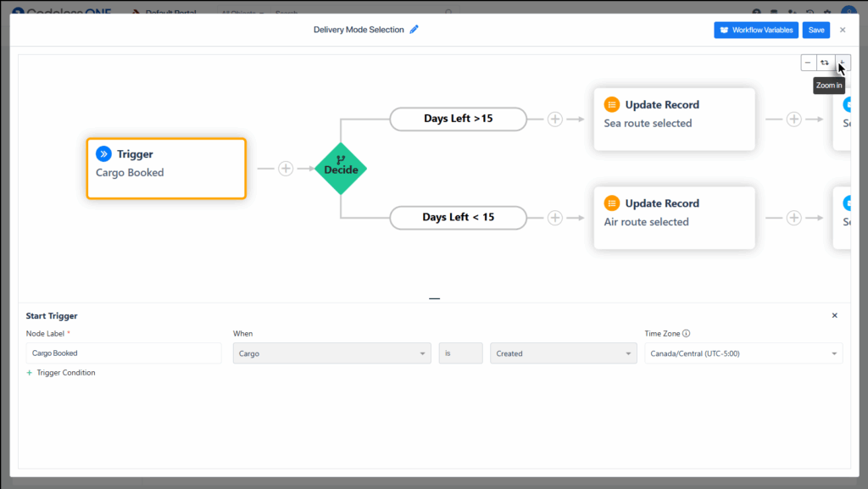This screenshot has height=489, width=868.
Task: Open Workflow Variables
Action: [x=755, y=30]
